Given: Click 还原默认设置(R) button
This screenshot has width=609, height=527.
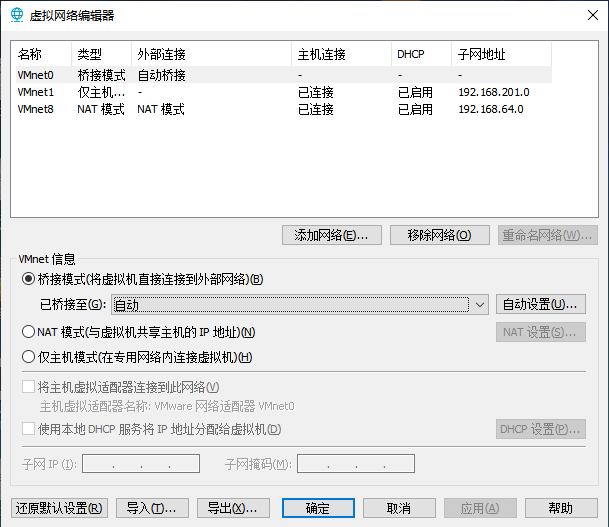Looking at the screenshot, I should tap(59, 508).
